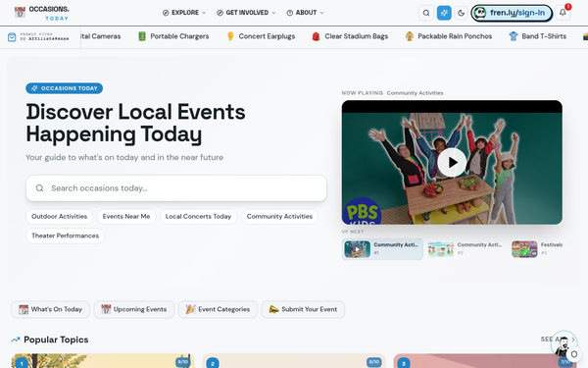588x368 pixels.
Task: Open the header search icon
Action: pyautogui.click(x=426, y=13)
